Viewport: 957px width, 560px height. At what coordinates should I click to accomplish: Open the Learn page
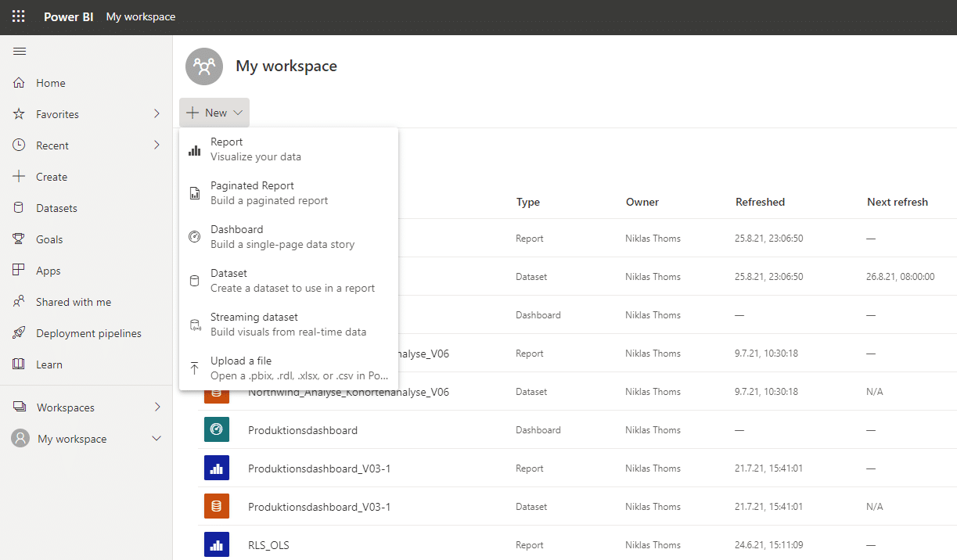(86, 364)
